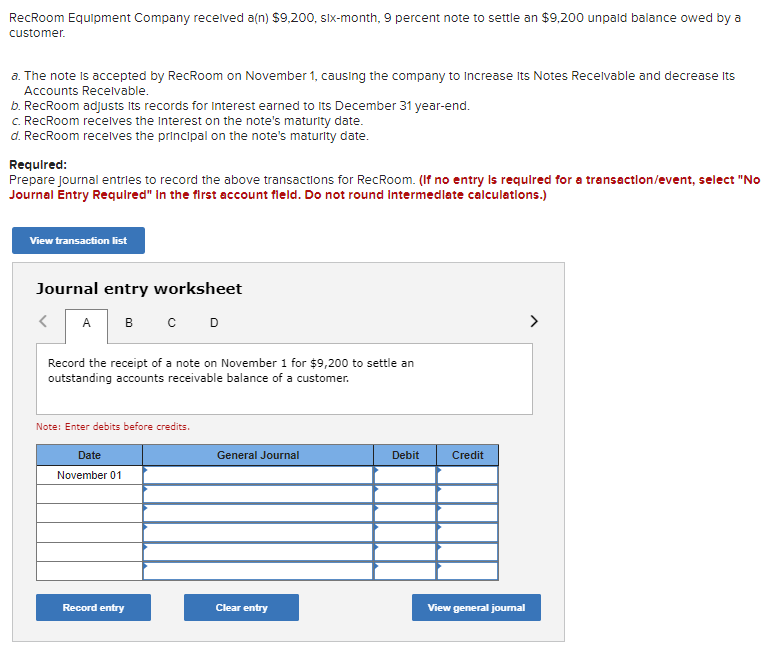Open third row General Journal account dropdown

click(x=258, y=513)
